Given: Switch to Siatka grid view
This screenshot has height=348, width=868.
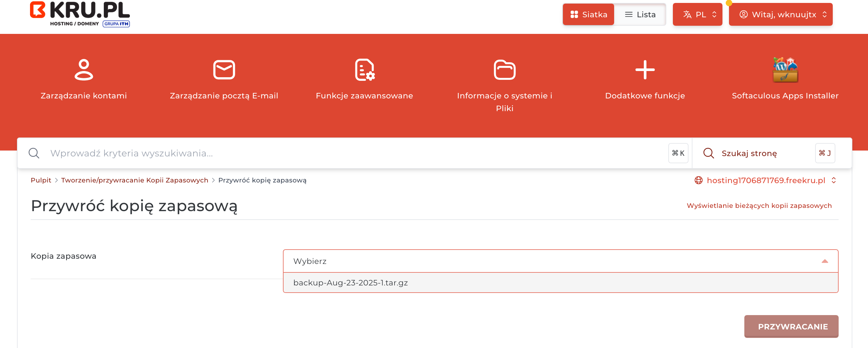Looking at the screenshot, I should click(588, 14).
